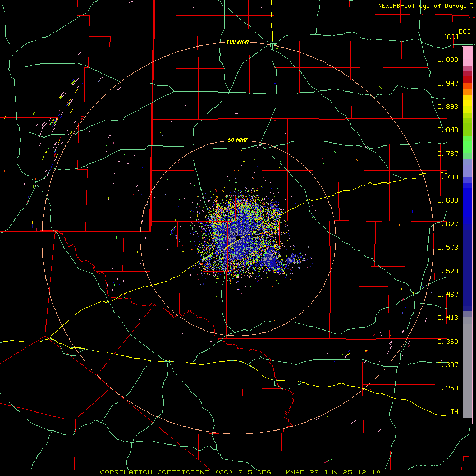
Task: Select the 0.893 color scale value
Action: 448,106
